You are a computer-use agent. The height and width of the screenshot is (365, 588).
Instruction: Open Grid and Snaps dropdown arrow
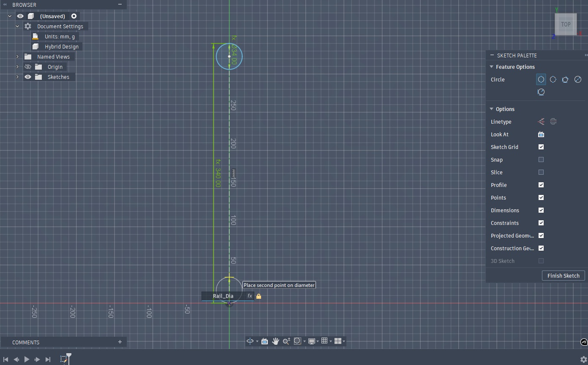coord(331,341)
